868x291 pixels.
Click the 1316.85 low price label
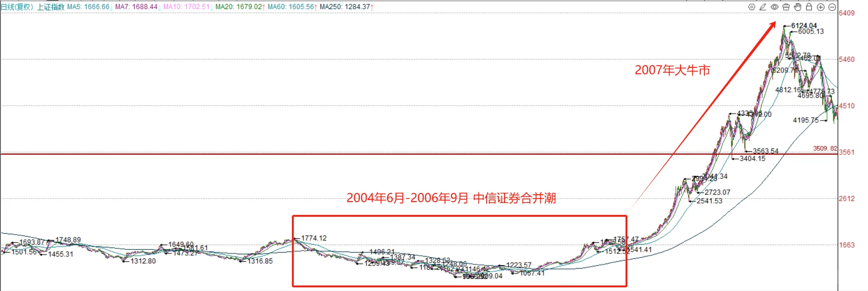click(260, 261)
